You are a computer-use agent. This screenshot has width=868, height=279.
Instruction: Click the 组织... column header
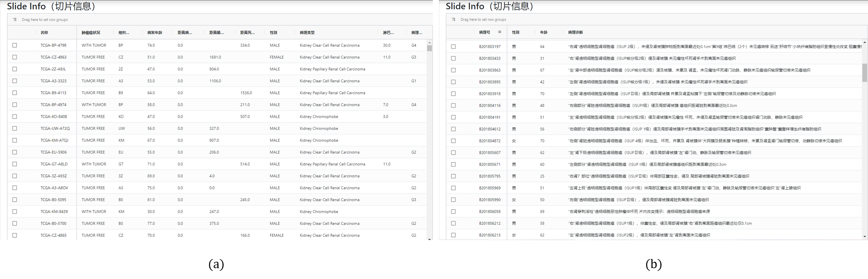(x=124, y=32)
